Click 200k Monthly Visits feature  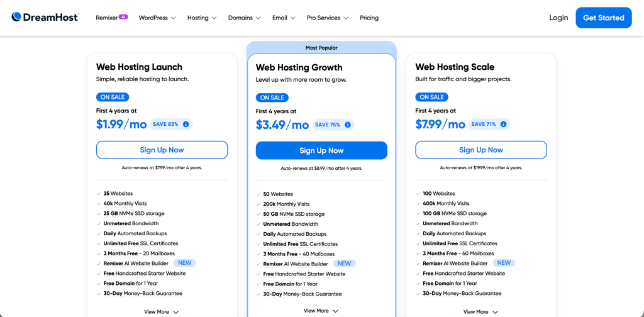click(x=286, y=204)
